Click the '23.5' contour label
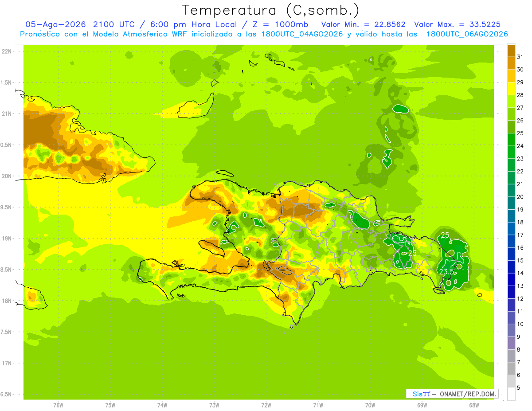This screenshot has height=411, width=532. [446, 271]
